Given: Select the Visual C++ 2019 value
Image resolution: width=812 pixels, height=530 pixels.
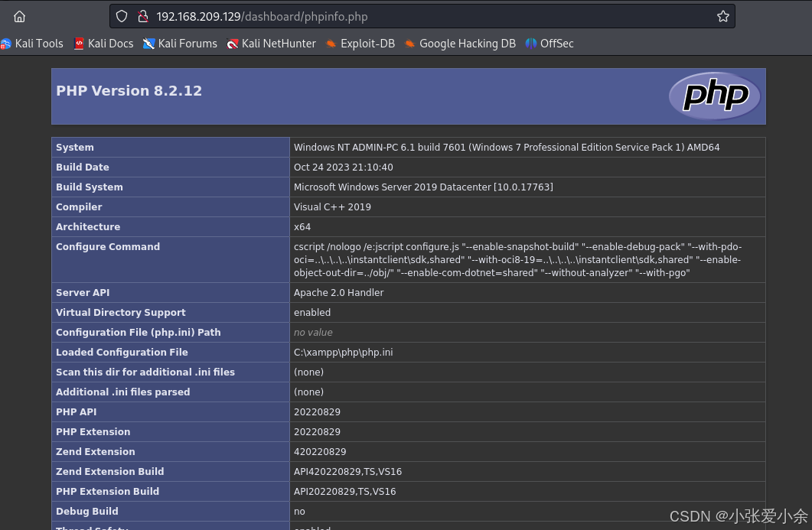Looking at the screenshot, I should 332,207.
